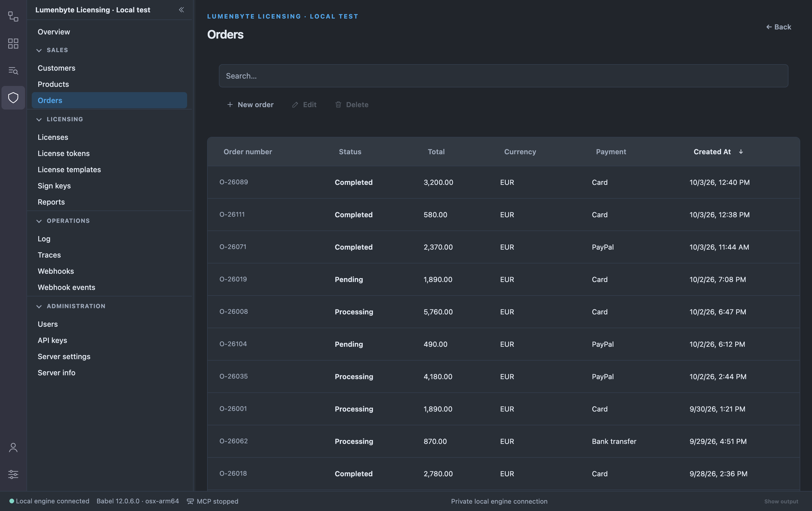Click the MCP stopped status icon

click(190, 501)
